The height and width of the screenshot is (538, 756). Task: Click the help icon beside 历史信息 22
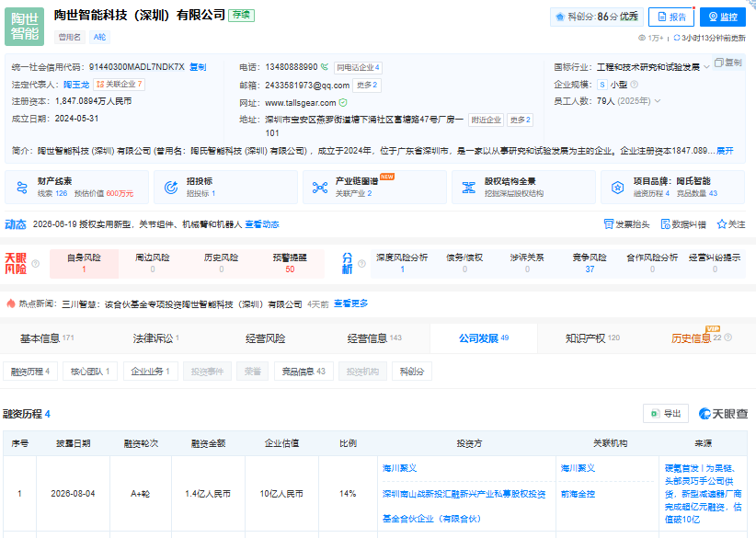coord(728,338)
